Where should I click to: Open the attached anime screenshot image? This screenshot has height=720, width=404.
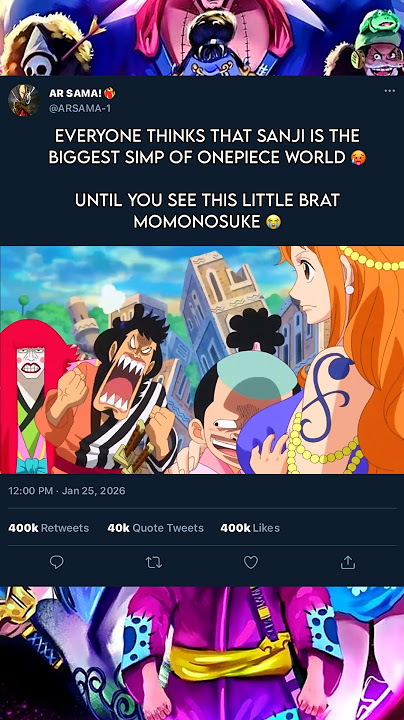tap(202, 360)
